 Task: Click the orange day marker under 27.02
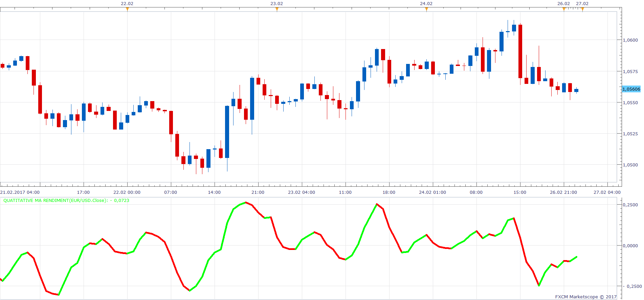tap(582, 9)
